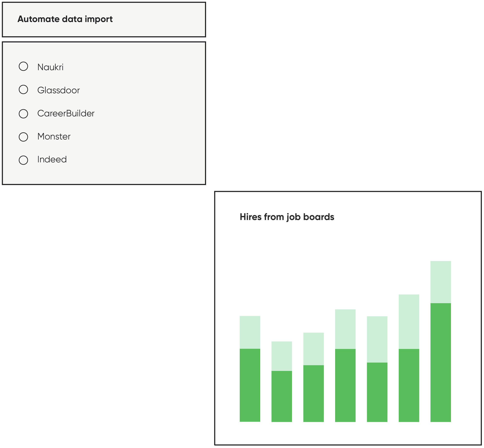Click the tallest bar in the chart
Image resolution: width=484 pixels, height=448 pixels.
pyautogui.click(x=440, y=341)
